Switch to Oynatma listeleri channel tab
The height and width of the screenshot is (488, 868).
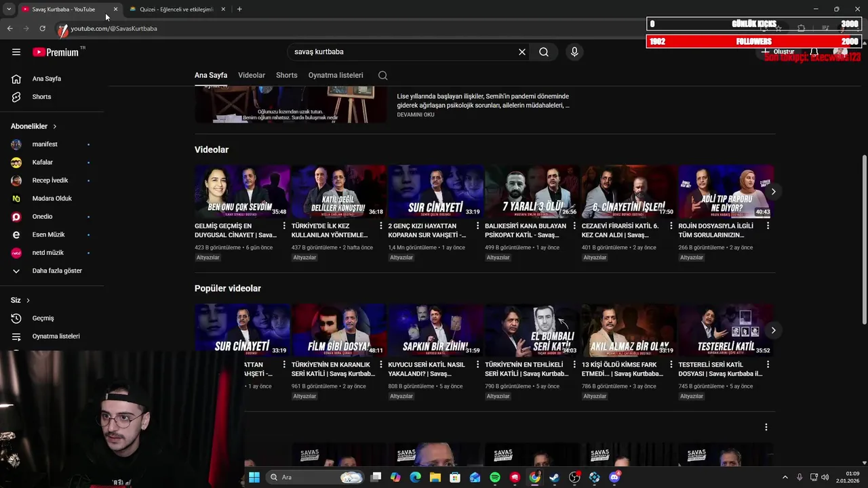pos(336,75)
